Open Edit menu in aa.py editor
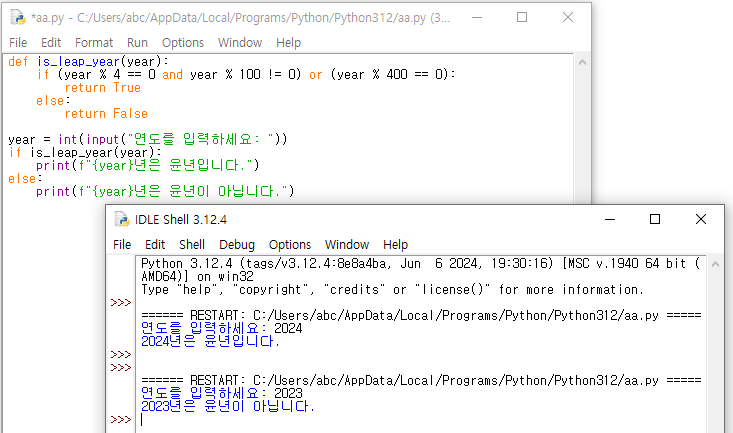733x433 pixels. coord(51,43)
